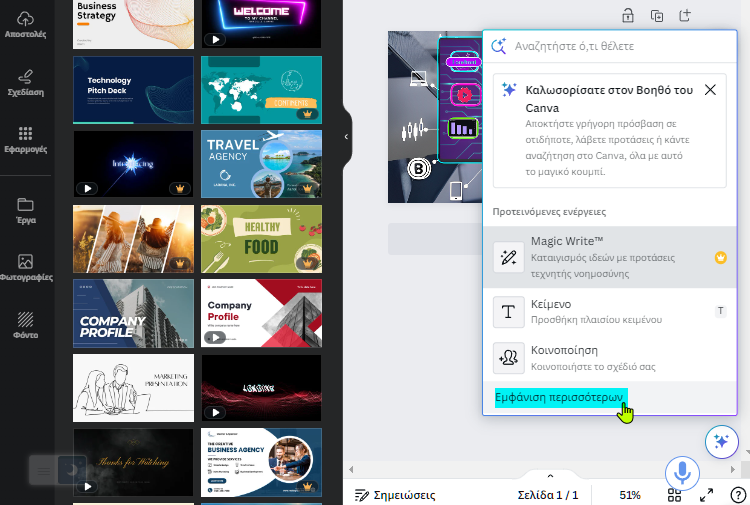750x505 pixels.
Task: Click the text T icon tile
Action: 508,312
